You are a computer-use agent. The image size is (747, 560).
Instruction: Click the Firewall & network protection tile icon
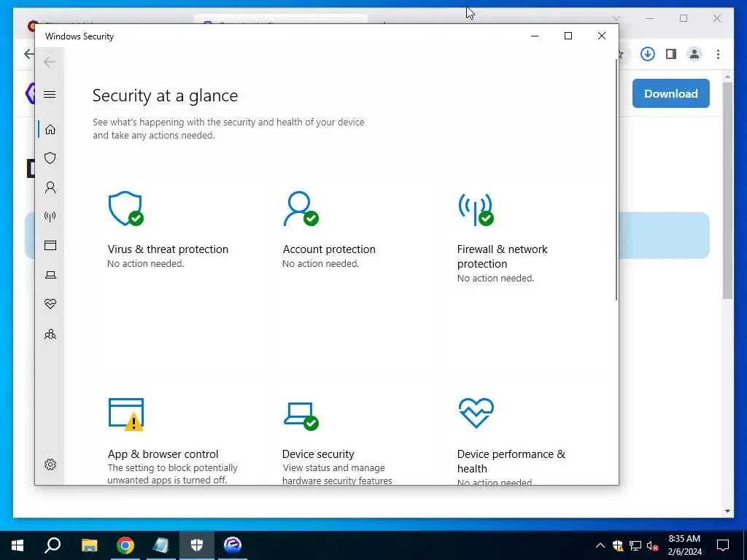click(x=476, y=209)
